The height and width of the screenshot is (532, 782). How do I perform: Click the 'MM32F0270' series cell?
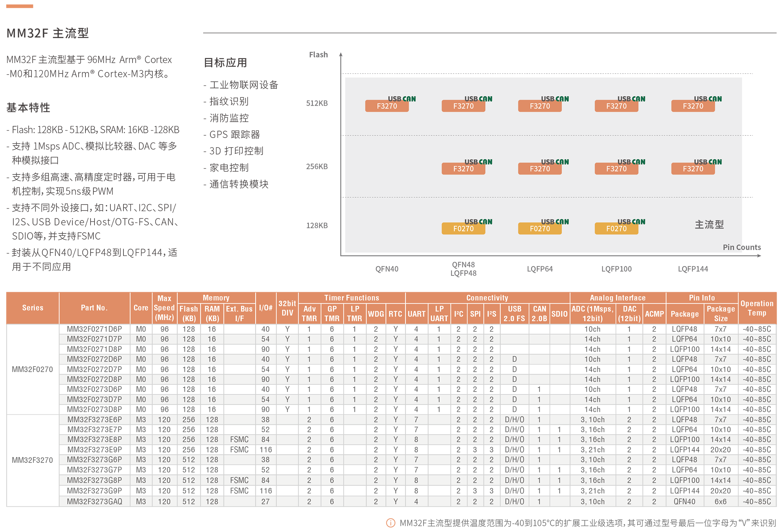pos(33,369)
